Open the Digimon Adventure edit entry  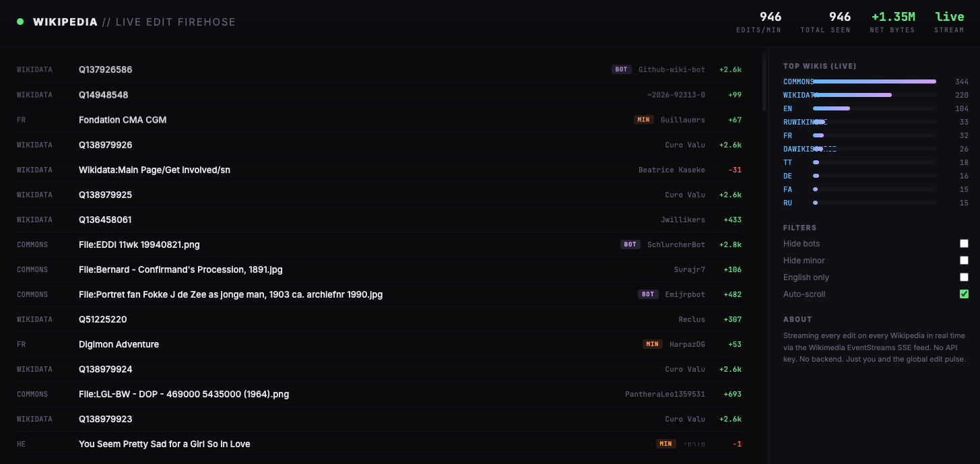coord(119,344)
